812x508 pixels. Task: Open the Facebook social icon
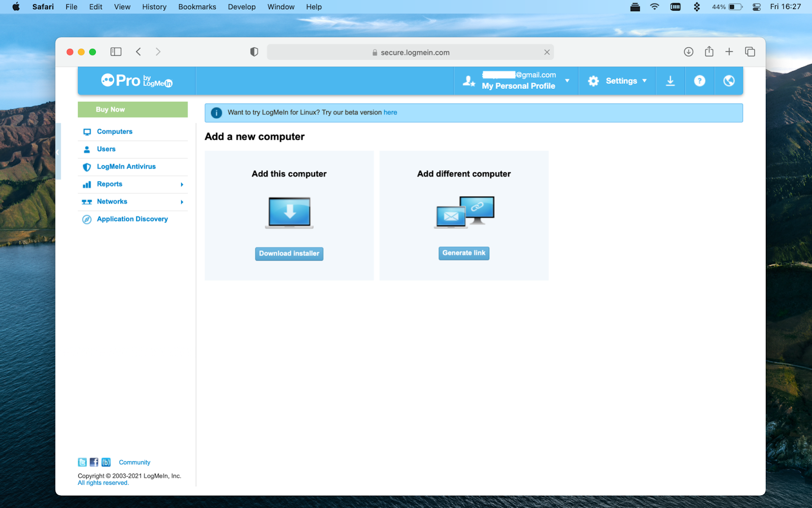94,462
